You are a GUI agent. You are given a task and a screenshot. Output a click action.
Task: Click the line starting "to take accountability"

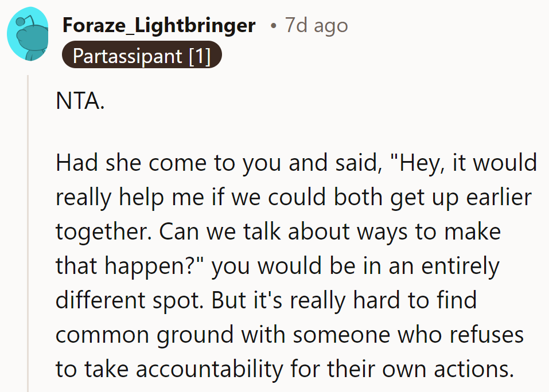point(284,369)
